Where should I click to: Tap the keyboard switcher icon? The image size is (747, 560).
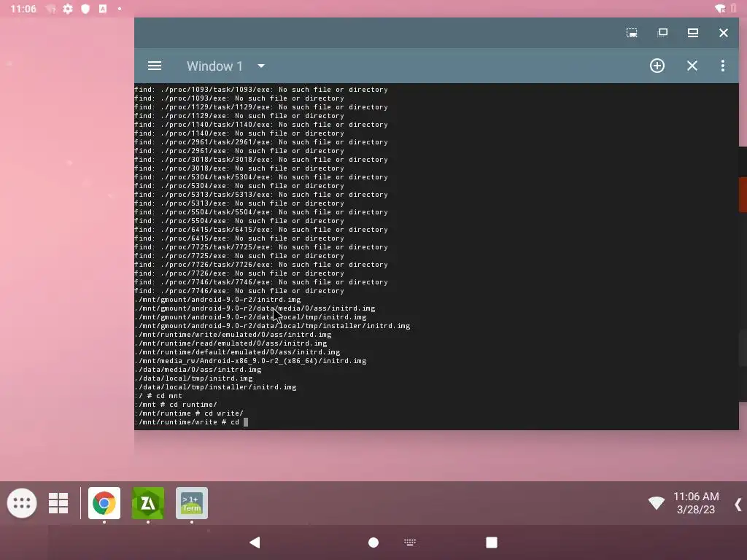(x=410, y=542)
